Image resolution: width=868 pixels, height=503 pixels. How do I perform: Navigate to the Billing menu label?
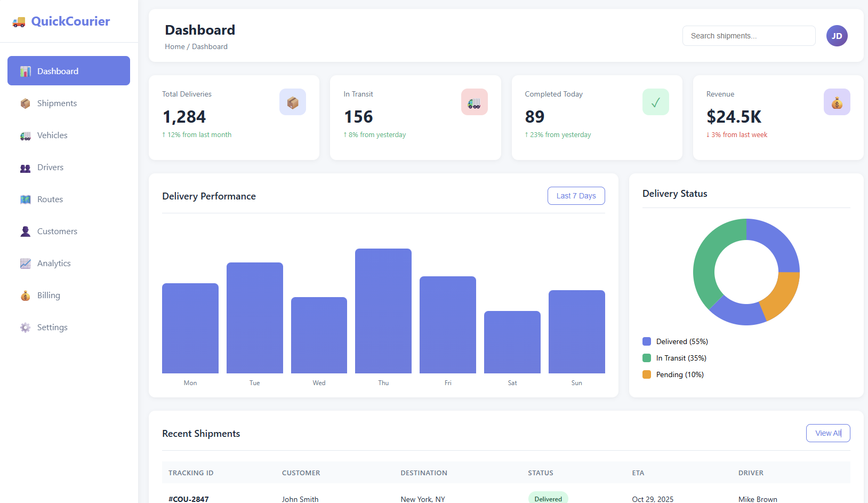coord(49,296)
